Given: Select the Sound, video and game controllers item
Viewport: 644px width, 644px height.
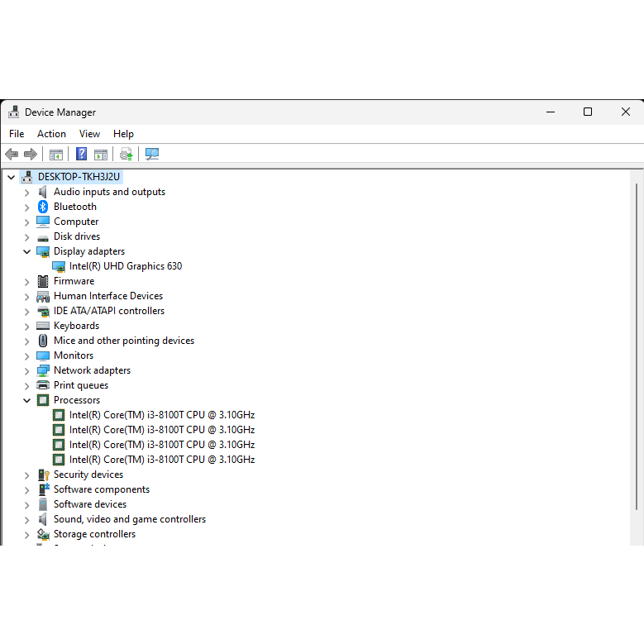Looking at the screenshot, I should tap(129, 519).
